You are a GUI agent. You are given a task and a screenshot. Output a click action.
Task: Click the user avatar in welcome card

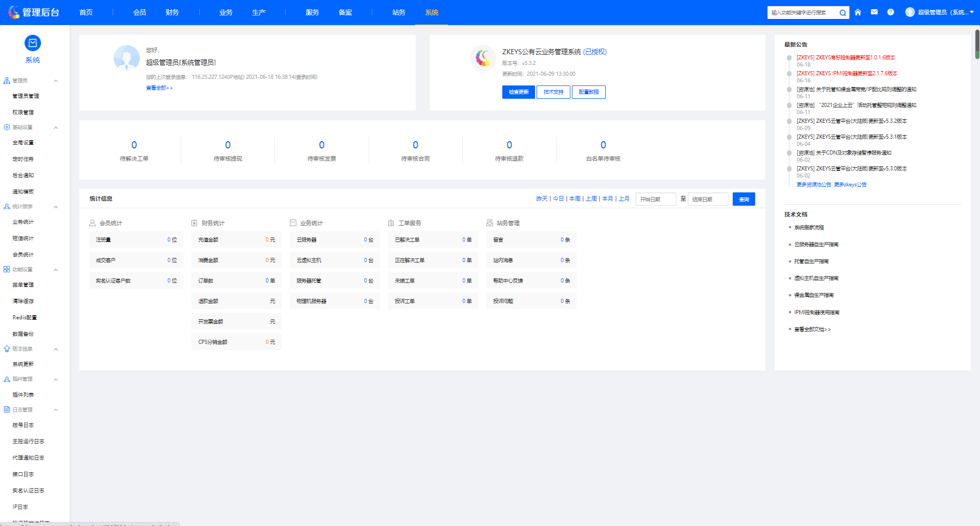click(x=126, y=58)
